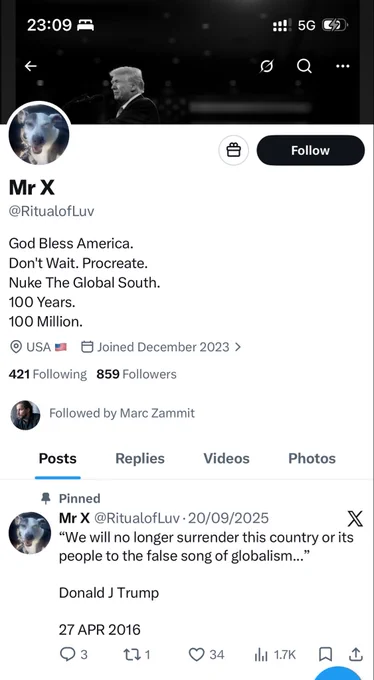
Task: Open the Grok slashed-circle icon
Action: pos(266,66)
